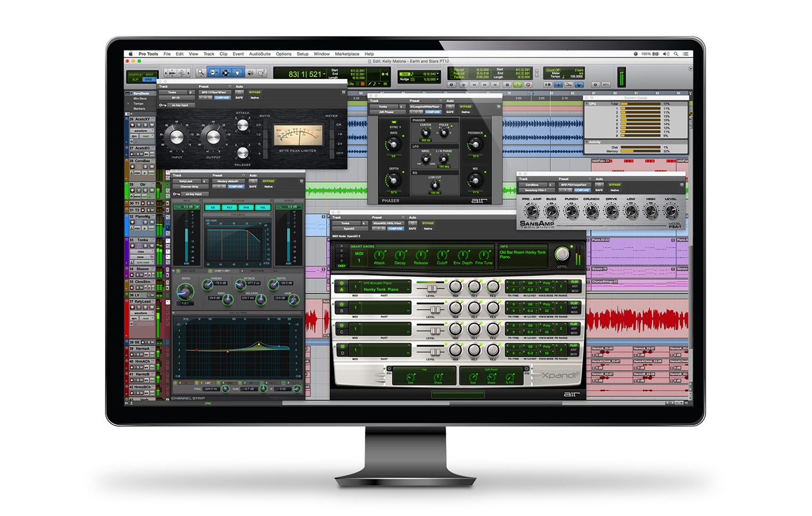Viewport: 812px width, 516px height.
Task: Click the Wait for Note MIDI button
Action: pos(548,85)
